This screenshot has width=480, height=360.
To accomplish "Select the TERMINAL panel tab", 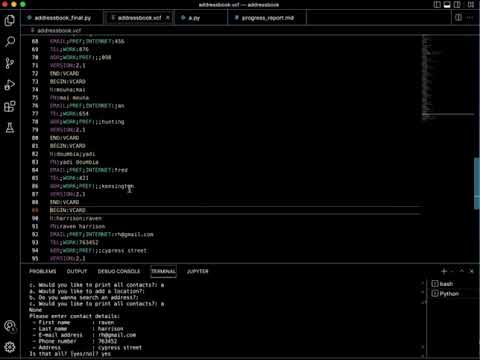I will click(x=163, y=271).
